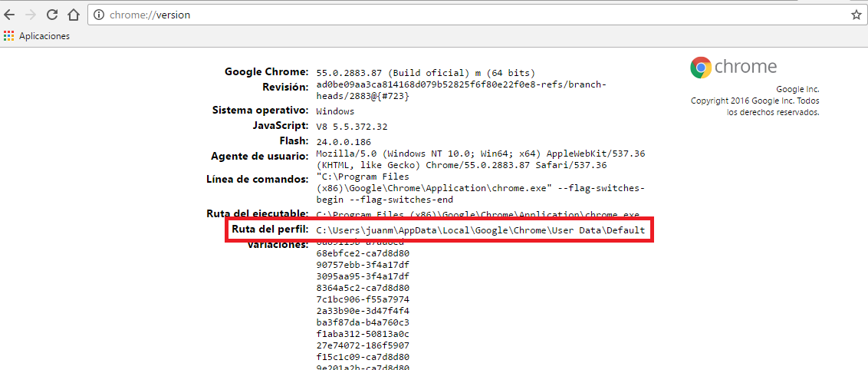Select the Revisión hash text
The width and height of the screenshot is (868, 370).
tap(461, 91)
